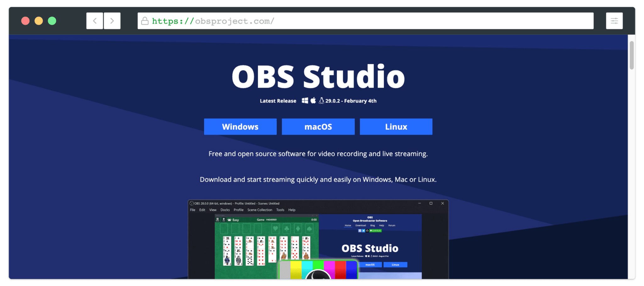
Task: Click the padlock icon in the address bar
Action: tap(145, 21)
